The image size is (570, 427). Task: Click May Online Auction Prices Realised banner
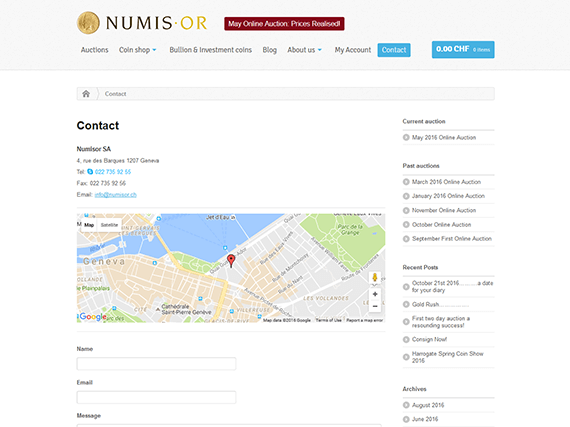point(284,24)
